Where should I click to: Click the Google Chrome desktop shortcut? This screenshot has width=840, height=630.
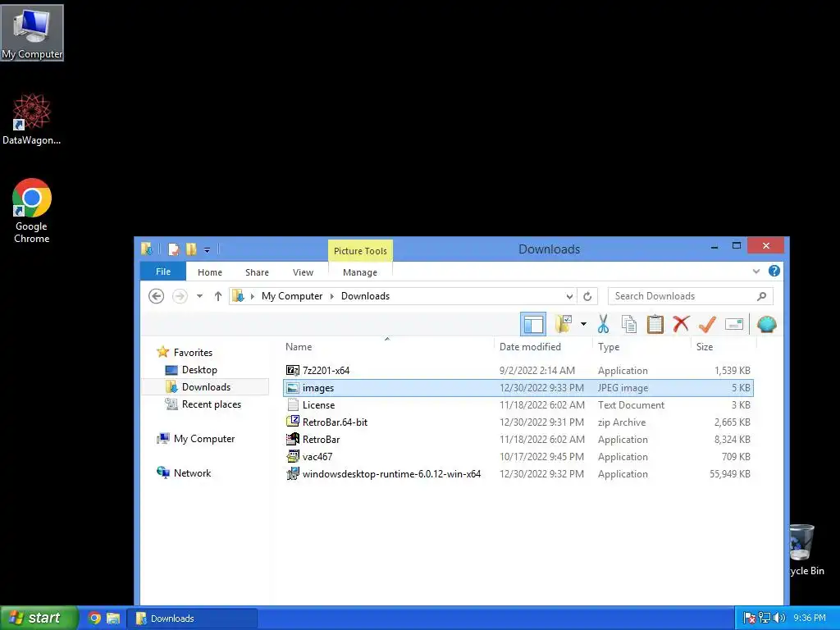32,211
